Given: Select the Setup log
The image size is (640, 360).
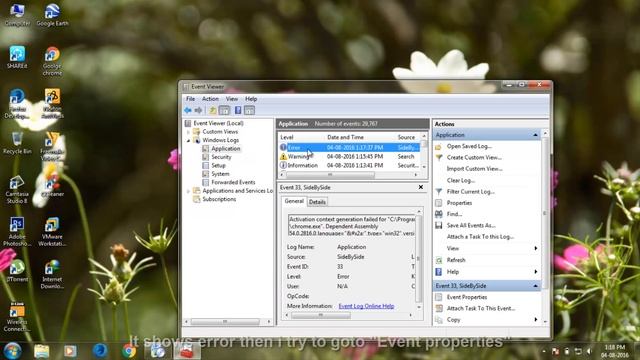Looking at the screenshot, I should (x=218, y=165).
